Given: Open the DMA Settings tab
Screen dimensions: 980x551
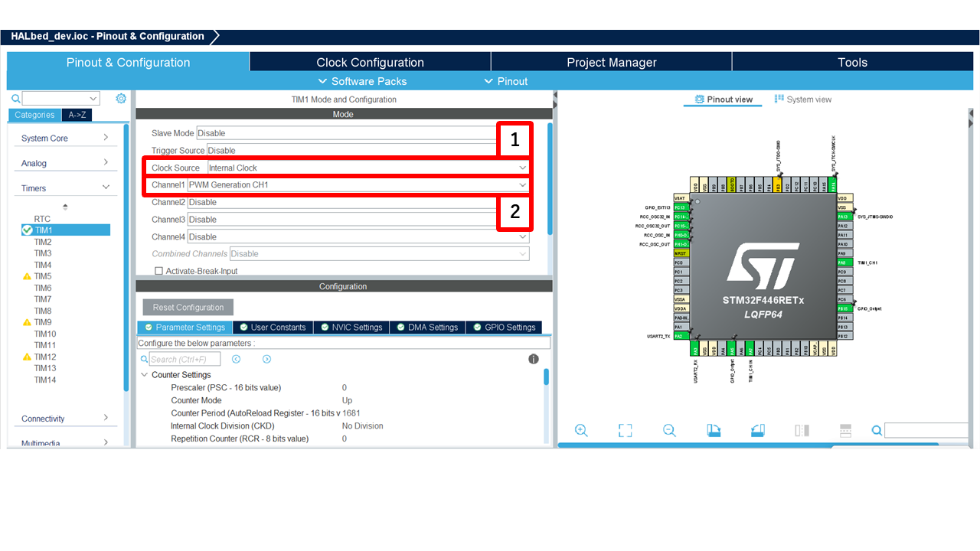Looking at the screenshot, I should pos(427,328).
